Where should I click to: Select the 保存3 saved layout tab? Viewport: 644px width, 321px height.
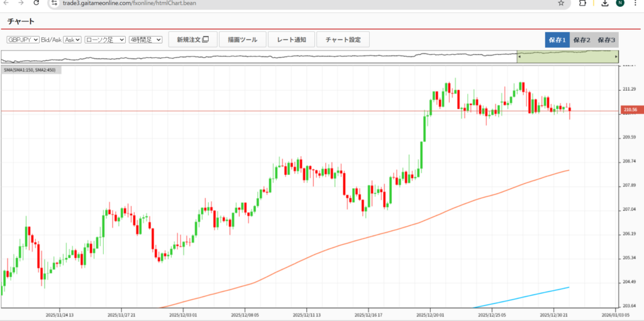[606, 40]
